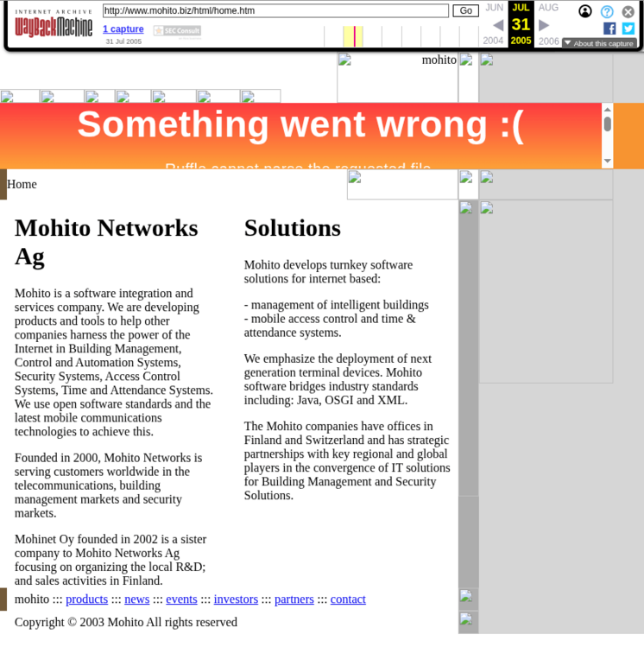Open the 1 capture link
Viewport: 644px width, 647px height.
[x=123, y=29]
